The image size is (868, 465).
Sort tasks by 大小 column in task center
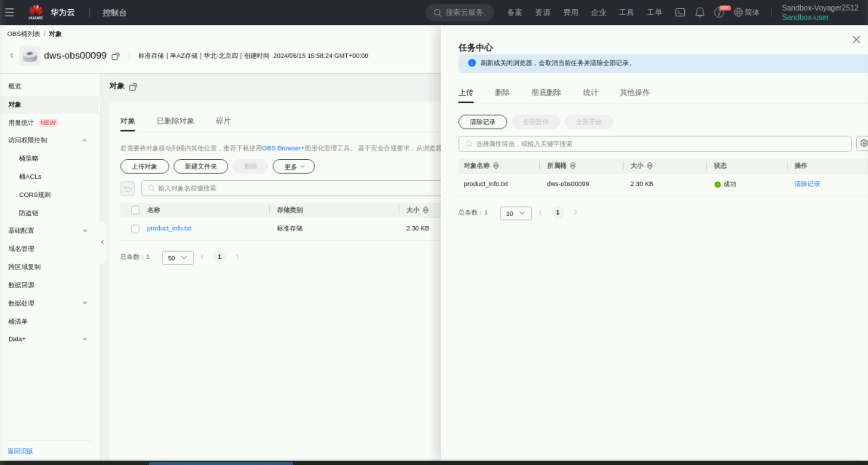pyautogui.click(x=650, y=166)
